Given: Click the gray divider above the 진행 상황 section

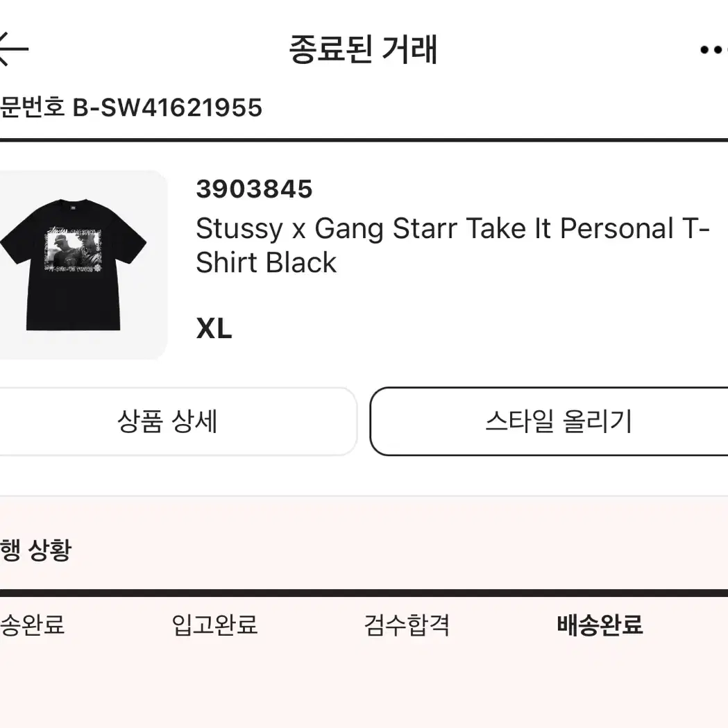Looking at the screenshot, I should 364,496.
